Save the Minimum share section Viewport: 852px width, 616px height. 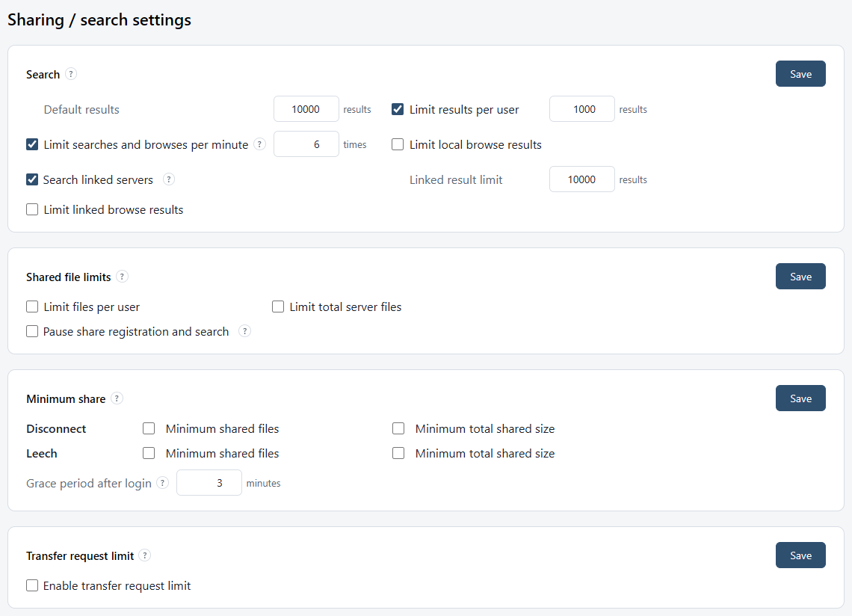click(x=800, y=398)
